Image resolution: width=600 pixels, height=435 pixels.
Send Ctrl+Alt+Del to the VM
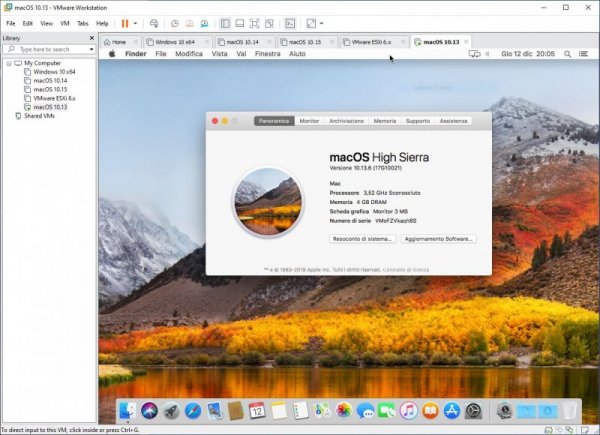[154, 23]
